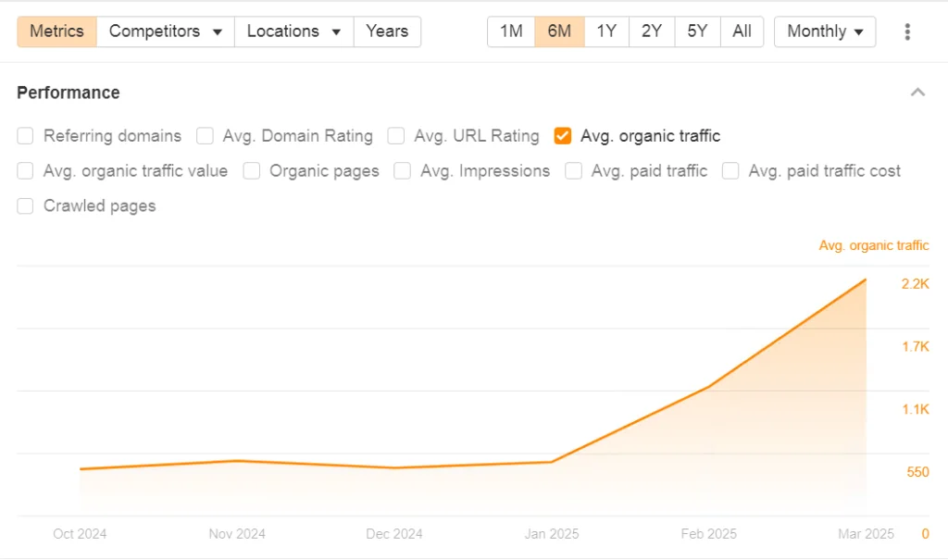Show the 5Y time range
The height and width of the screenshot is (560, 948).
pos(697,31)
